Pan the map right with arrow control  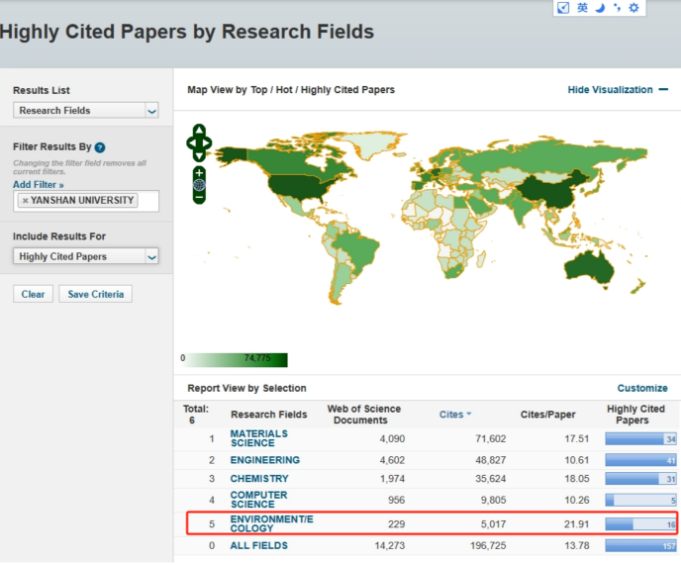[x=208, y=145]
